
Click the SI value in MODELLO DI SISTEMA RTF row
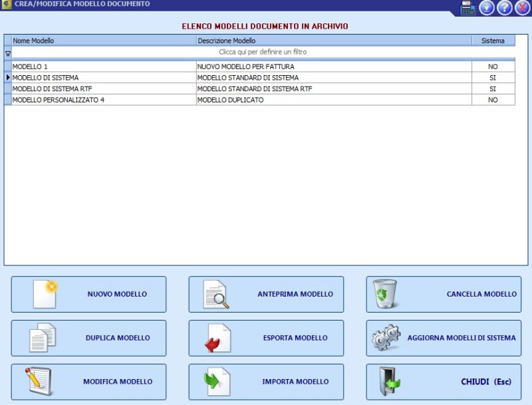[x=493, y=89]
